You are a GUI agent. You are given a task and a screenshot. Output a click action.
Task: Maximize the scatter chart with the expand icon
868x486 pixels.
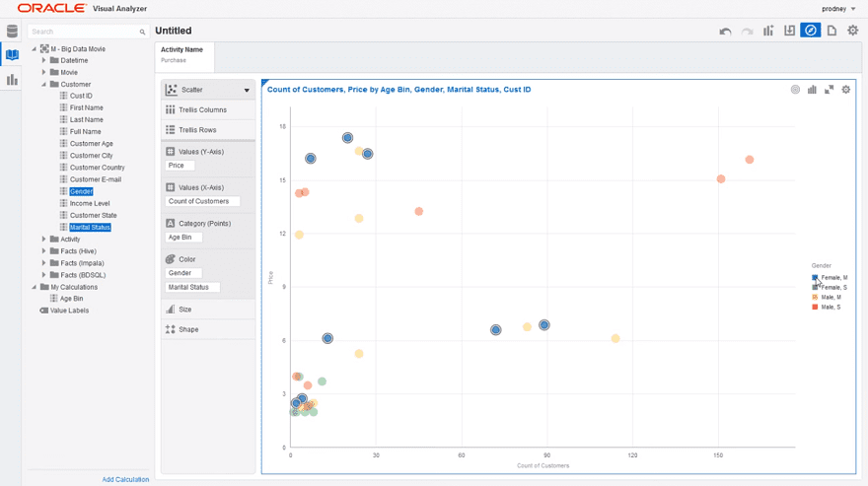[829, 90]
